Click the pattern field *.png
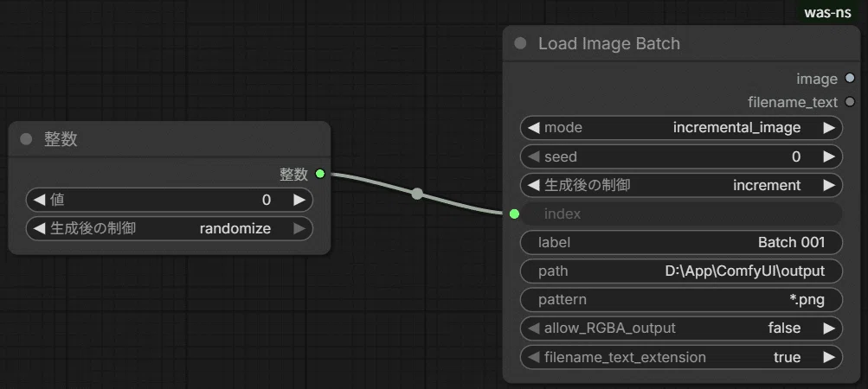 [681, 299]
